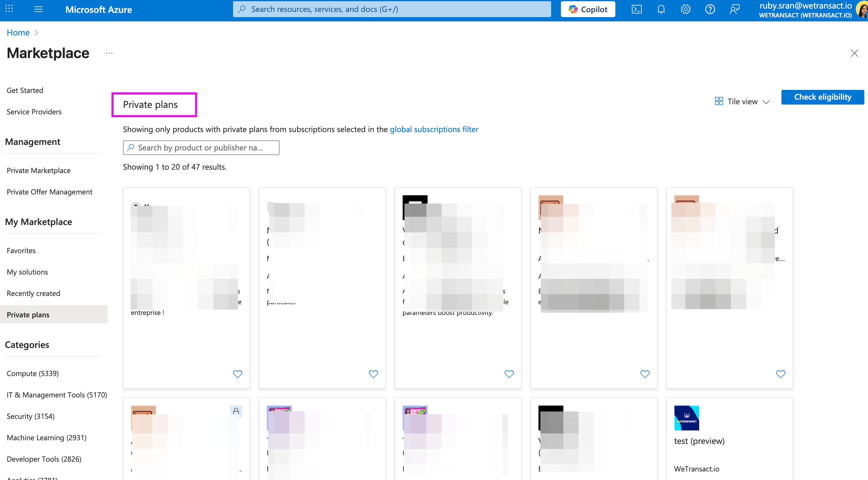Open the feedback icon in header

point(735,9)
